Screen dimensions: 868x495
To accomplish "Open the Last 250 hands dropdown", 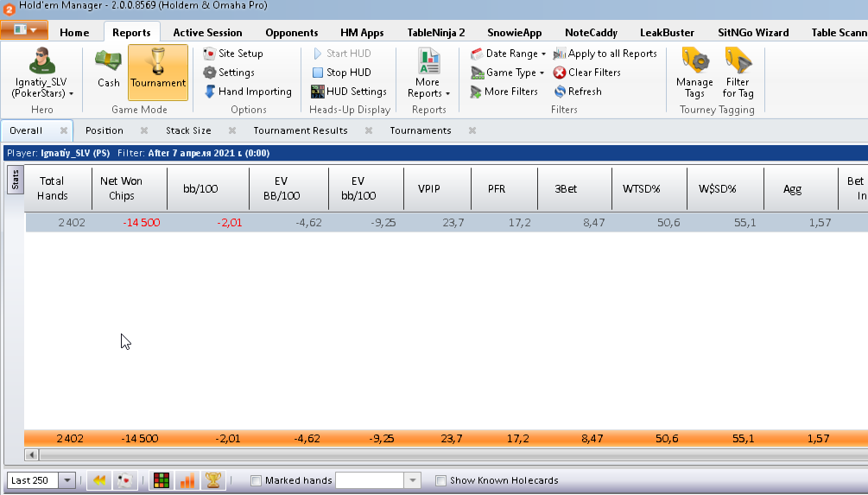I will coord(67,480).
